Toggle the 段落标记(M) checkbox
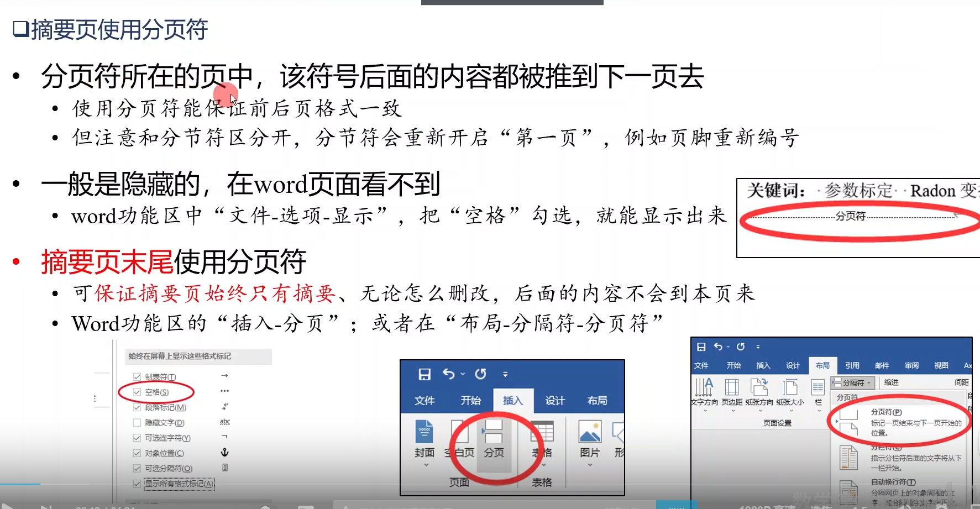 (137, 407)
